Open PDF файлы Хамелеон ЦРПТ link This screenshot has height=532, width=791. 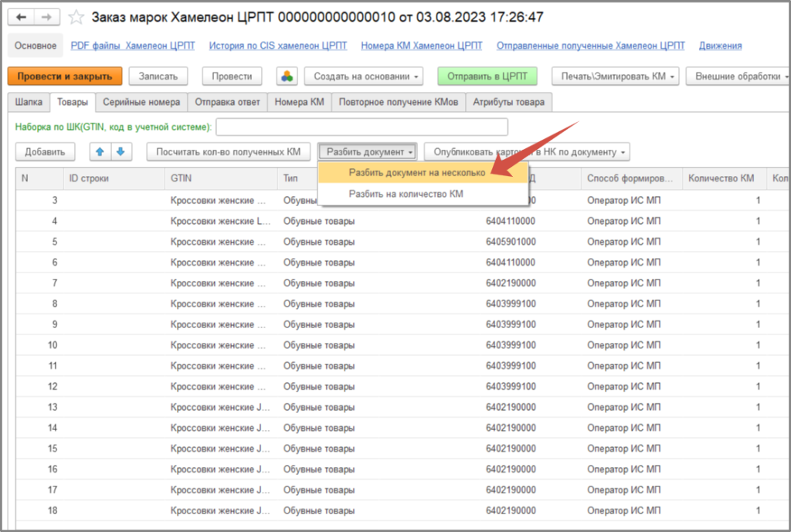pos(133,46)
